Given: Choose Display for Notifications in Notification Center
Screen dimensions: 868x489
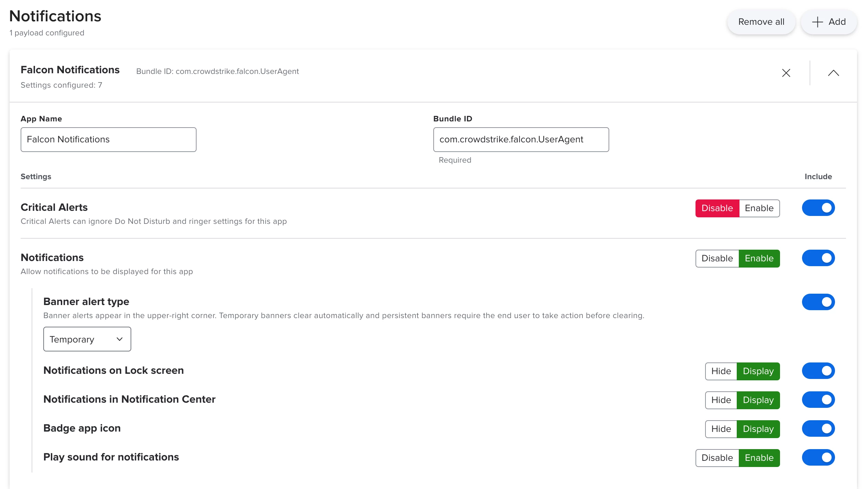Looking at the screenshot, I should click(758, 400).
